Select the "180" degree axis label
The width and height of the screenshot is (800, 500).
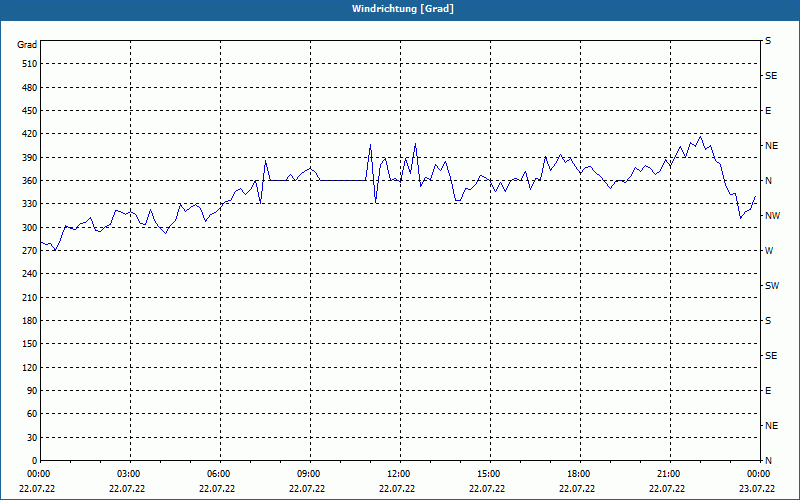(30, 321)
